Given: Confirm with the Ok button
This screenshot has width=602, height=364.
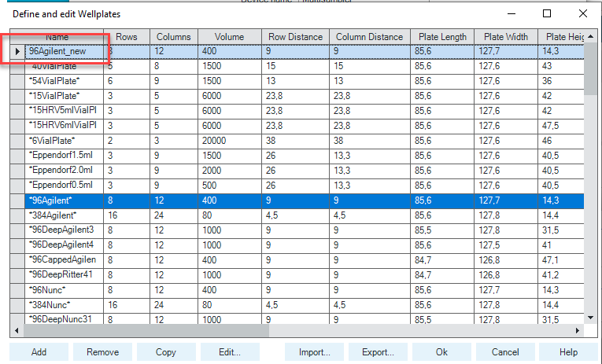Looking at the screenshot, I should pyautogui.click(x=441, y=351).
